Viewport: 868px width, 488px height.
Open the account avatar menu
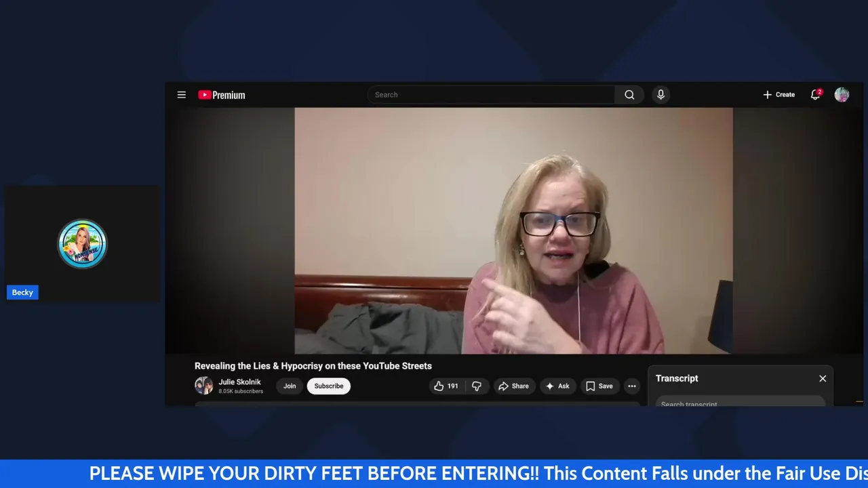842,95
